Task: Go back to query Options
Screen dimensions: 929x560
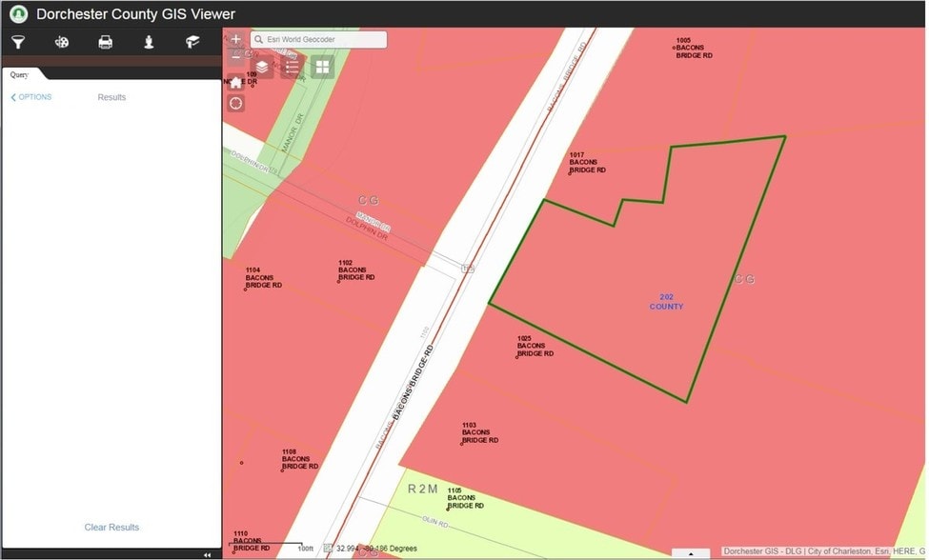Action: [x=30, y=97]
